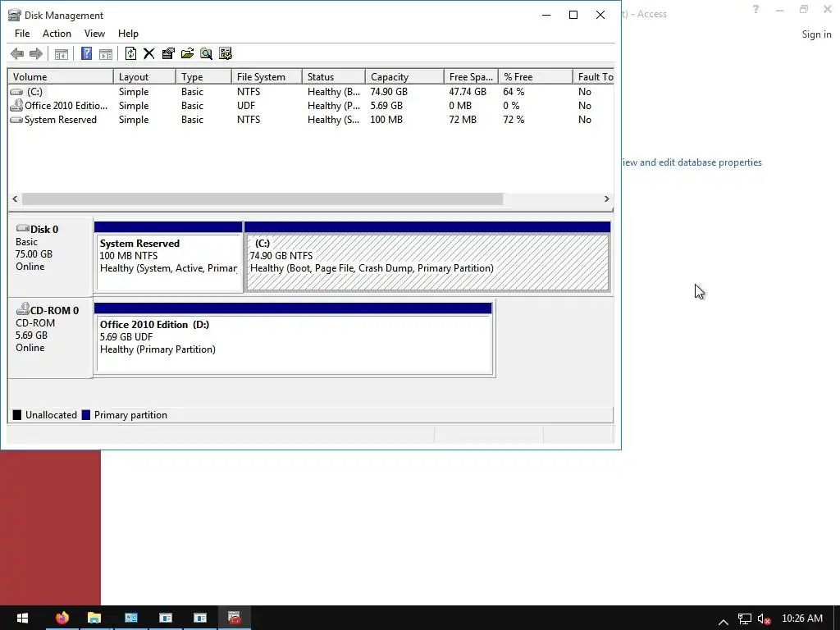Image resolution: width=840 pixels, height=630 pixels.
Task: Click Sign in in the Access window
Action: coord(816,34)
